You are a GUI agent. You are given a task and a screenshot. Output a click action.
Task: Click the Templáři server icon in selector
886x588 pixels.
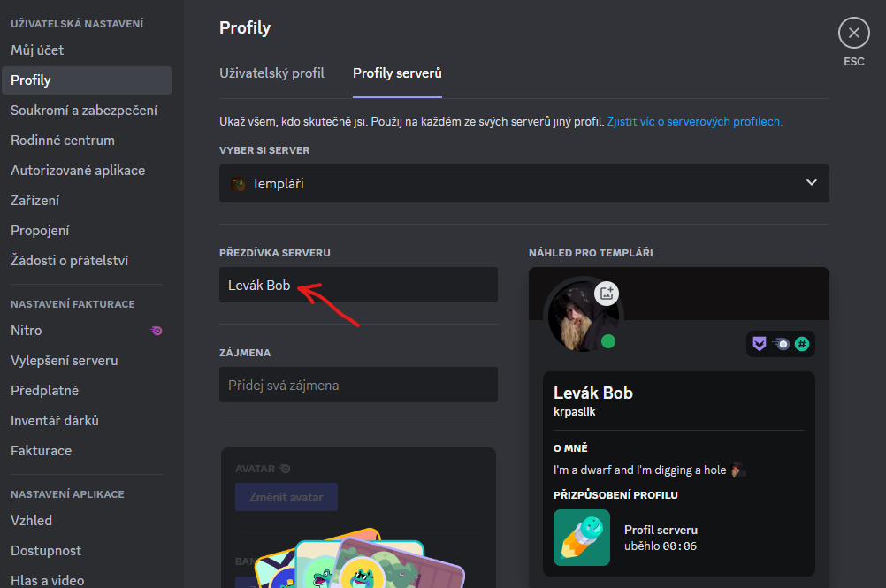[238, 184]
